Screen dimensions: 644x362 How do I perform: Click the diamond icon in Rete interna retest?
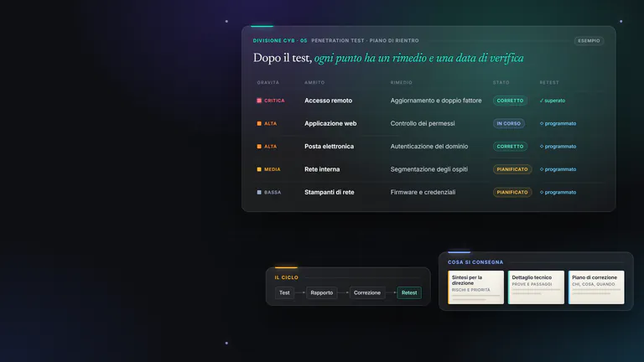coord(542,169)
